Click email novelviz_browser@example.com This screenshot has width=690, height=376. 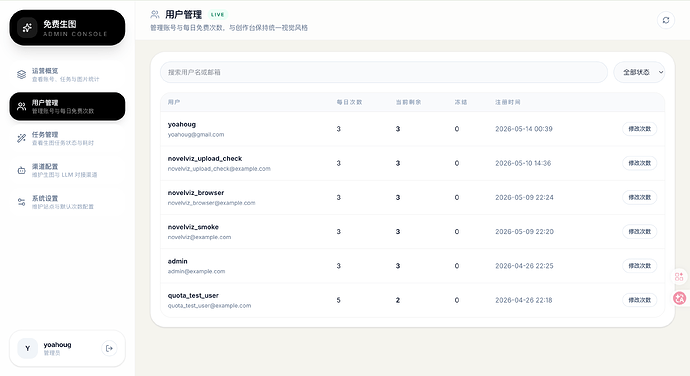211,203
